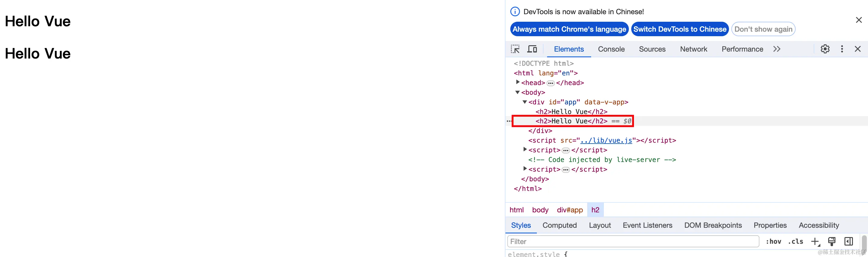Toggle :hov element state panel
Screen dimensions: 868x257
coord(773,242)
